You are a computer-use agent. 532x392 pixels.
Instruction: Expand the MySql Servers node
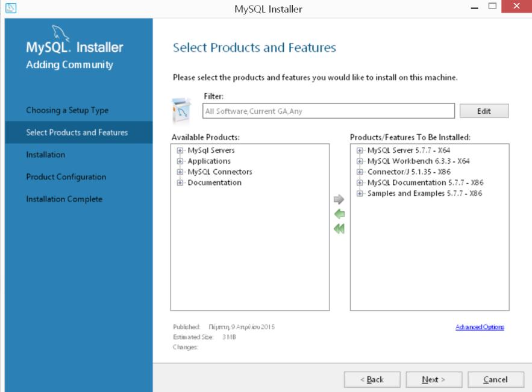pos(180,150)
